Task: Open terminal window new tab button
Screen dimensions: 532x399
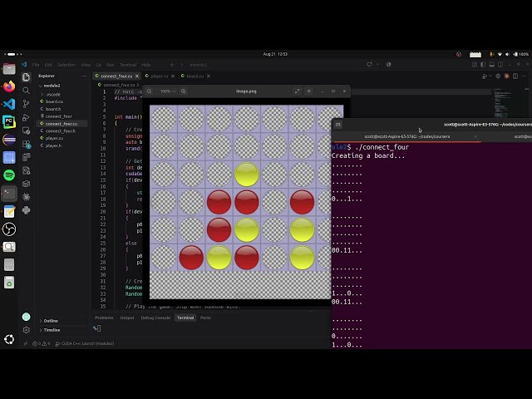Action: point(338,125)
